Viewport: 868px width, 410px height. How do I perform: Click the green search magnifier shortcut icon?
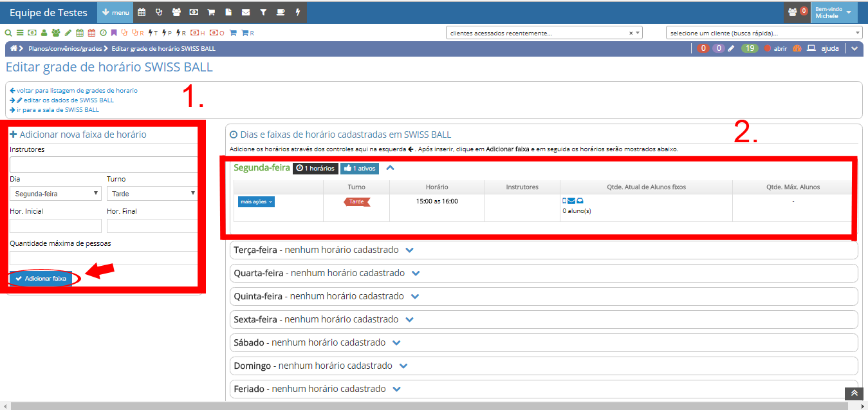[8, 33]
